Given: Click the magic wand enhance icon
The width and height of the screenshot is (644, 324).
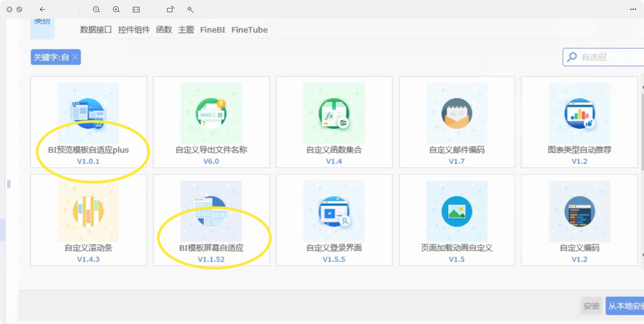Looking at the screenshot, I should coord(190,9).
